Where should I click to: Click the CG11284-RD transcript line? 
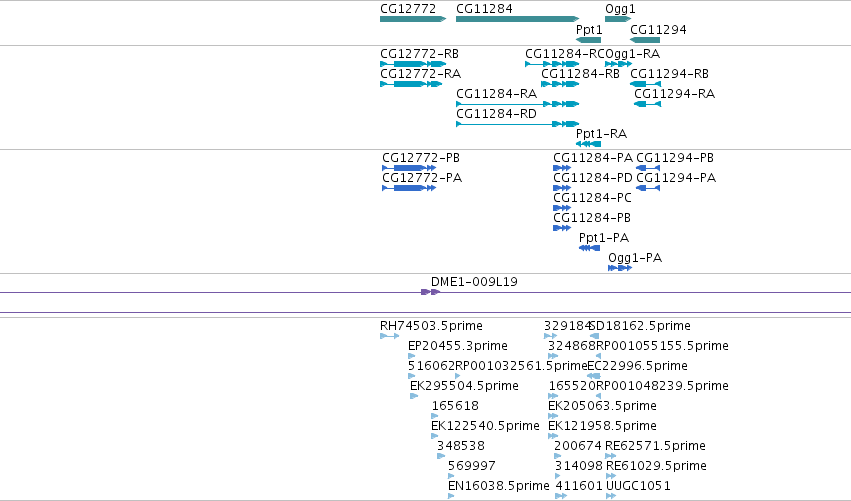click(x=518, y=124)
